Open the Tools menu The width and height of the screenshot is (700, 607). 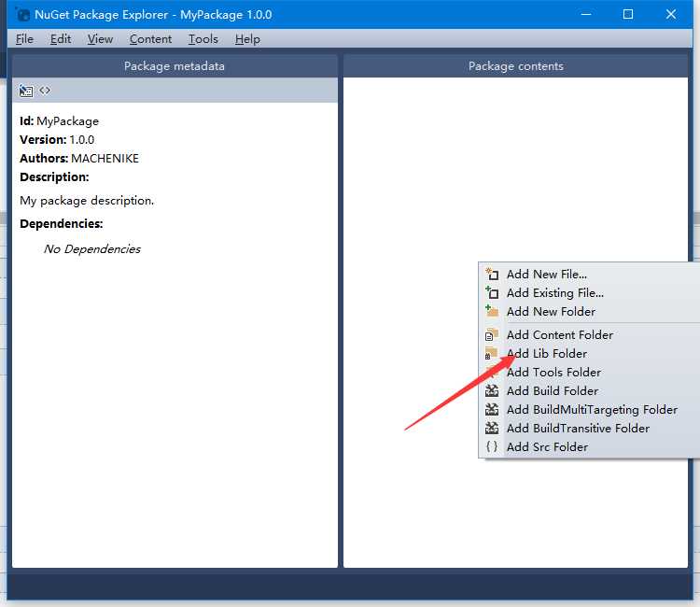click(203, 39)
